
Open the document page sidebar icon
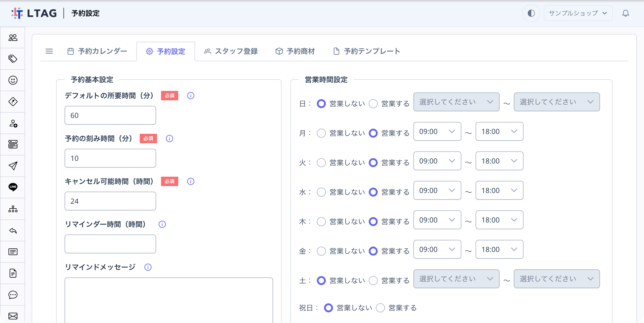pos(13,273)
